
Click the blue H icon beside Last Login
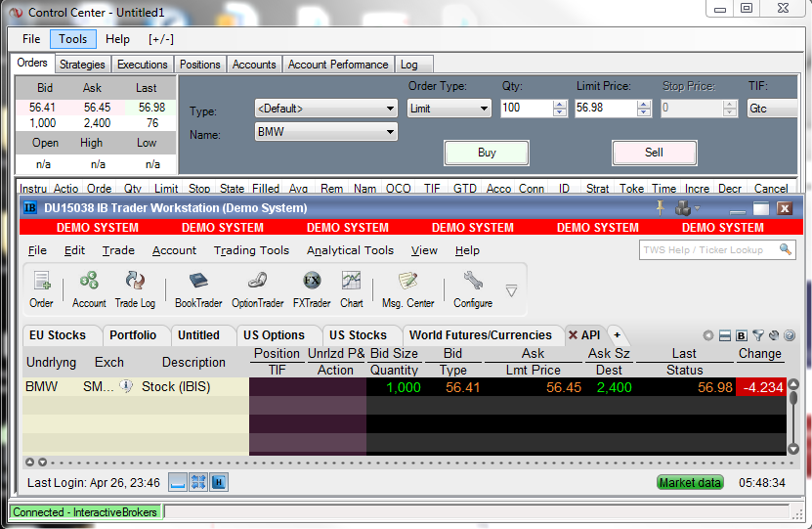click(x=219, y=482)
